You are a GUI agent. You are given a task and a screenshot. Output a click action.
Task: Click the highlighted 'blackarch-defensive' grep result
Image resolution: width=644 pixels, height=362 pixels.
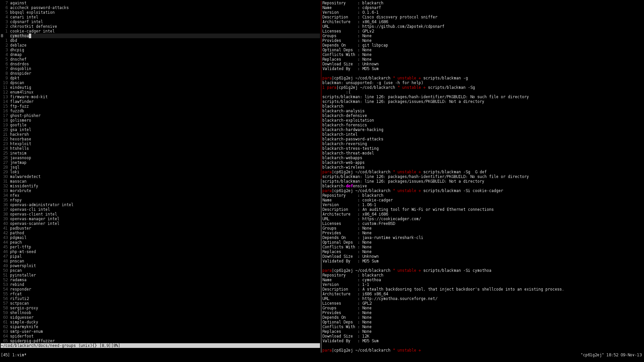click(x=344, y=186)
